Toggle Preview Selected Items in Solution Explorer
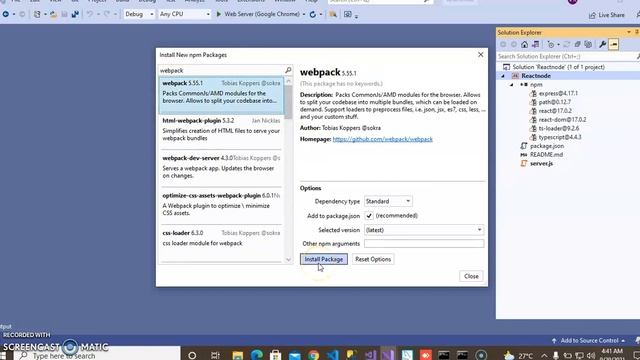The height and width of the screenshot is (360, 640). (613, 44)
